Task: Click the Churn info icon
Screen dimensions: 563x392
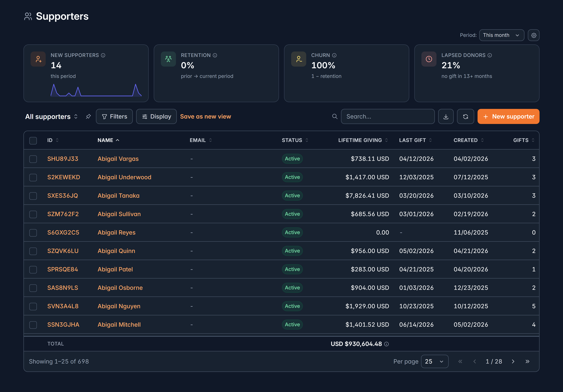Action: tap(334, 55)
